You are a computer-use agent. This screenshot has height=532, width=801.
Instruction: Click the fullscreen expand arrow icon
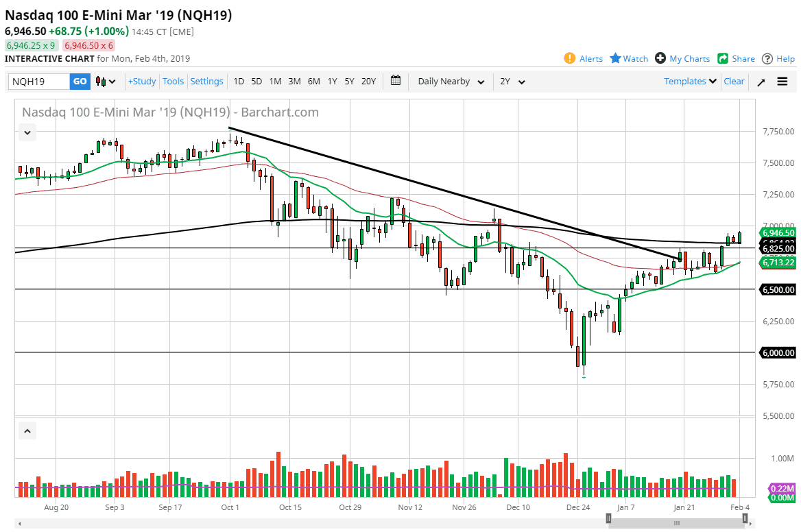[763, 81]
